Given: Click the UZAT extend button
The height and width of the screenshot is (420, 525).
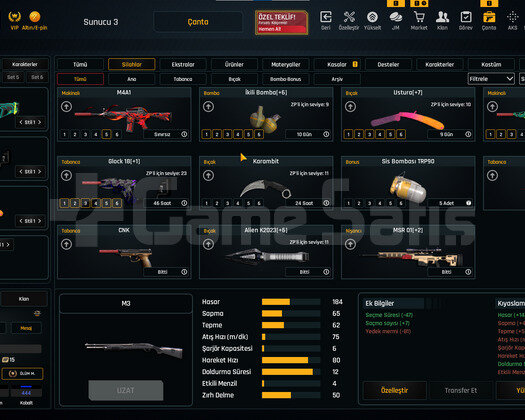Looking at the screenshot, I should click(x=126, y=390).
